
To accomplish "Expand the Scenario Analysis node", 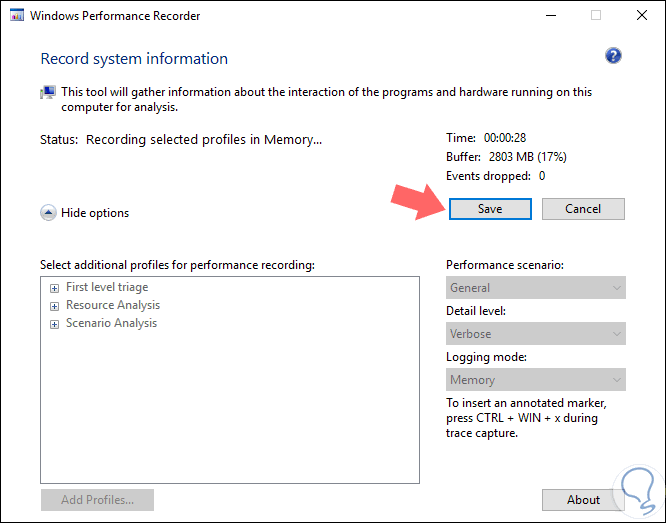I will 54,324.
